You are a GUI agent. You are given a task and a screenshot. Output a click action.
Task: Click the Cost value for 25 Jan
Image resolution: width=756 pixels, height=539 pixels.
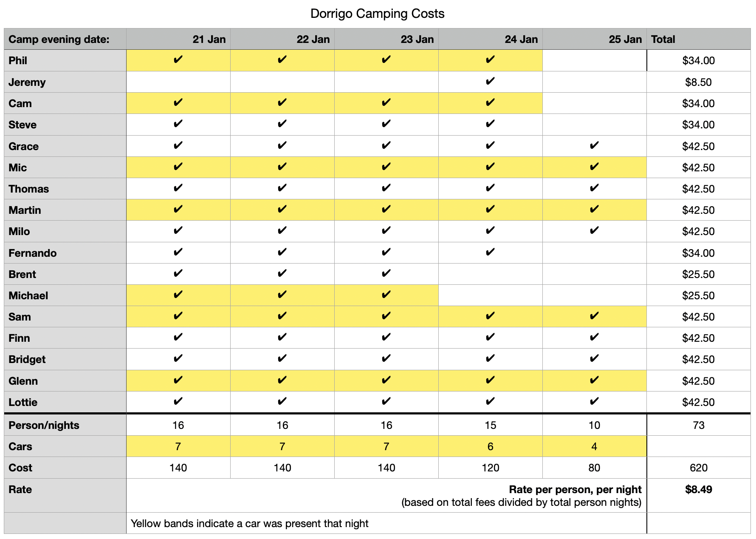tap(594, 468)
